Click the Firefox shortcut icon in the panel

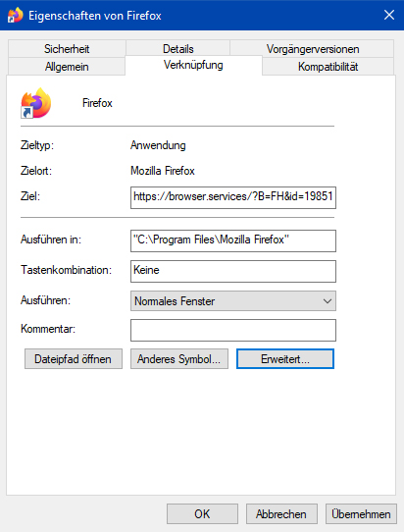click(x=36, y=103)
